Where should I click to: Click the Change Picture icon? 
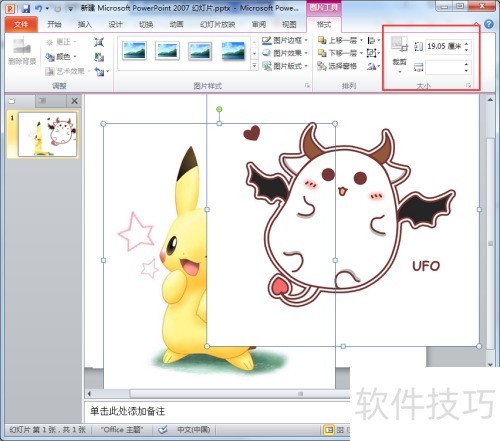[99, 57]
